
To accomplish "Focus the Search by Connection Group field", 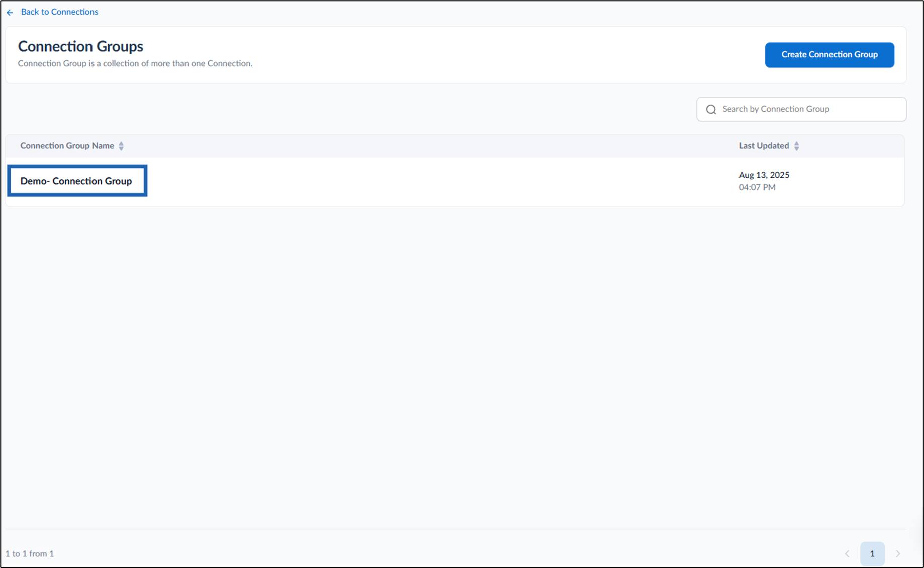I will [x=801, y=109].
